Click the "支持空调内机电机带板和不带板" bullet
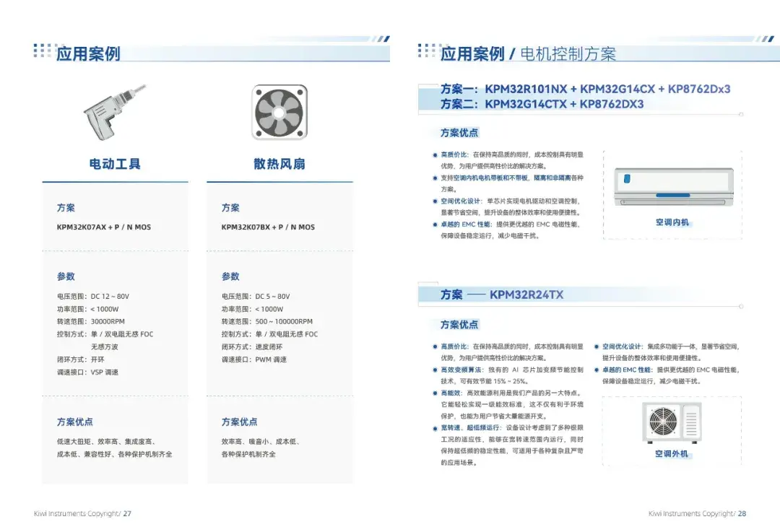Image resolution: width=780 pixels, height=532 pixels. [512, 183]
